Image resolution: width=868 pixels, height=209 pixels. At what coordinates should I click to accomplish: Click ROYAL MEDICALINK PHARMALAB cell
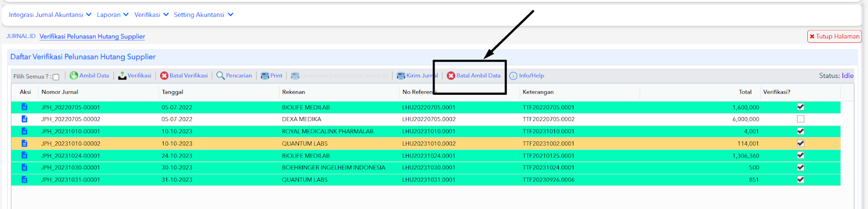328,132
